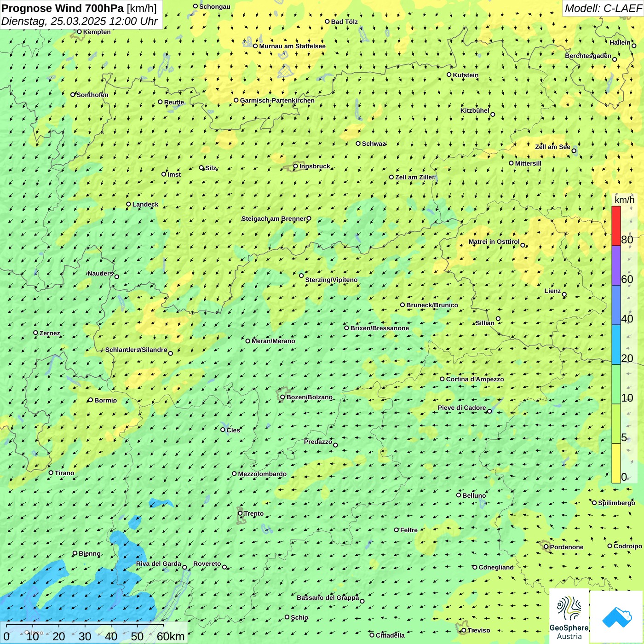Click the 'Sonthofen' label
This screenshot has height=644, width=644.
coord(92,95)
